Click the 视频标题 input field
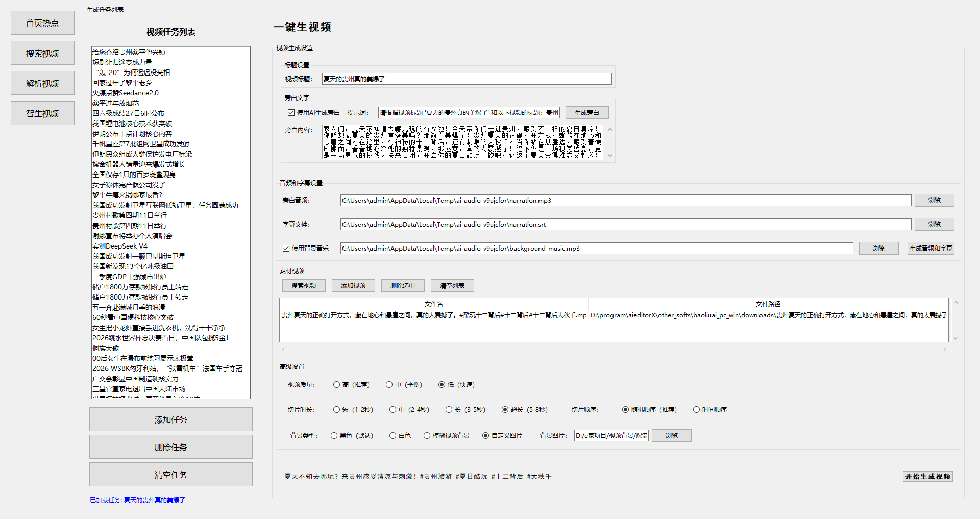 tap(467, 79)
